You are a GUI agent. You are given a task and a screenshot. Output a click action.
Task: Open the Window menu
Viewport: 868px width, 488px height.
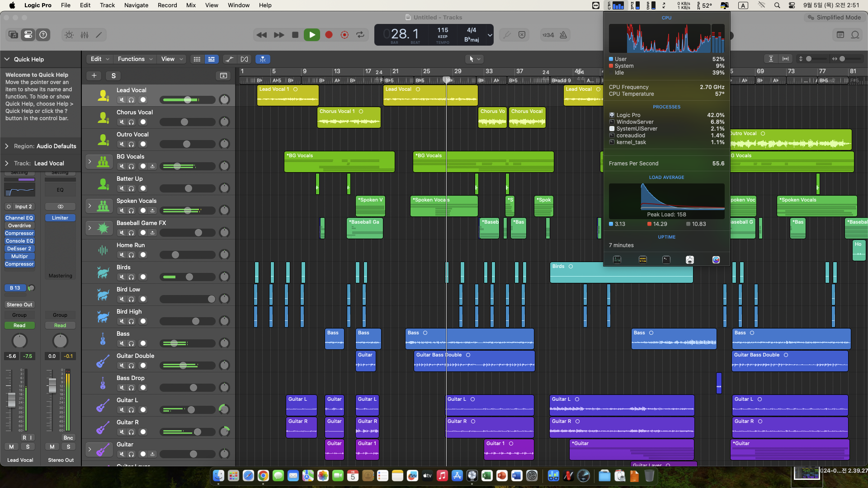[238, 5]
